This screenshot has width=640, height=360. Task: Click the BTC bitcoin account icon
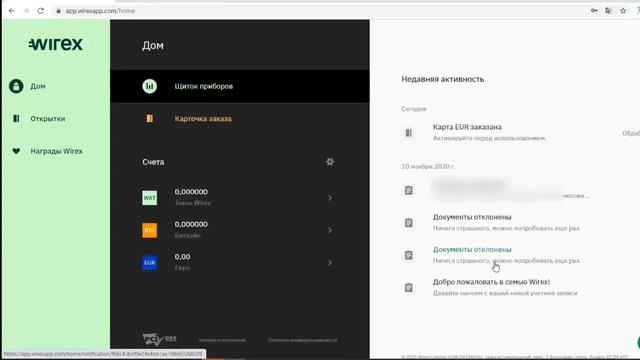(149, 230)
